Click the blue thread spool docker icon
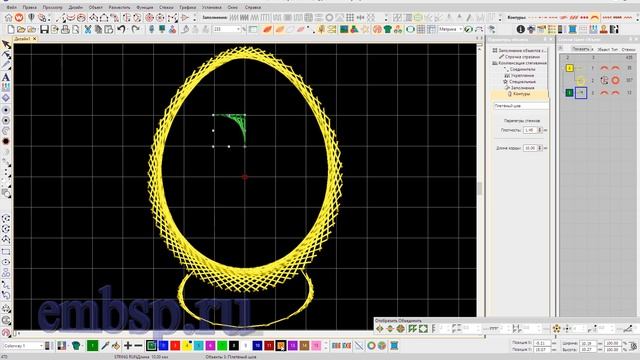 (572, 29)
